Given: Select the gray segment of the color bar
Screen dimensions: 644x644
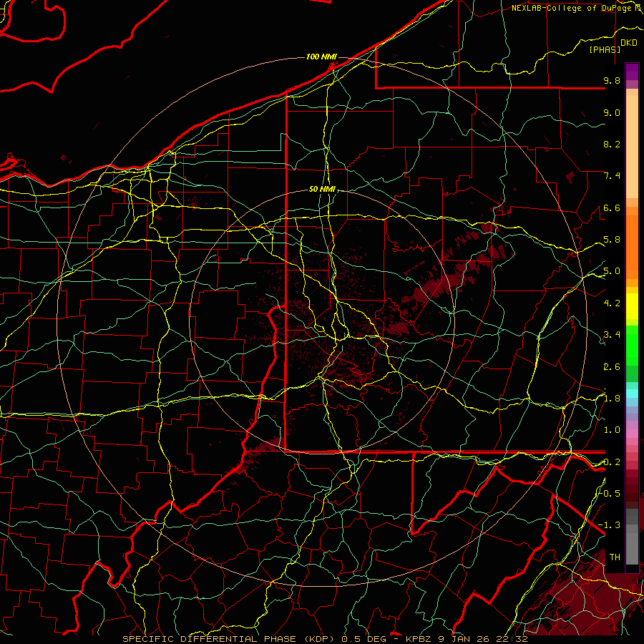Looking at the screenshot, I should (x=632, y=537).
